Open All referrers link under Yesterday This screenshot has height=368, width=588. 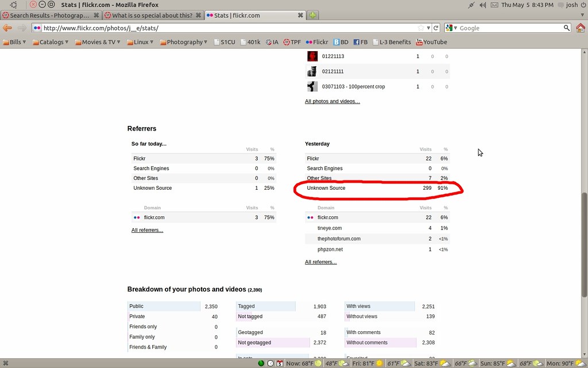pos(320,262)
